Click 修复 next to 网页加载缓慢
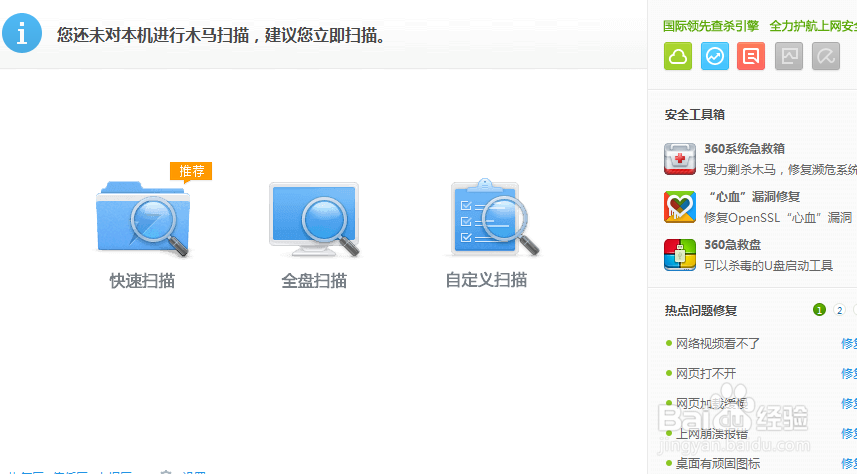 point(849,403)
